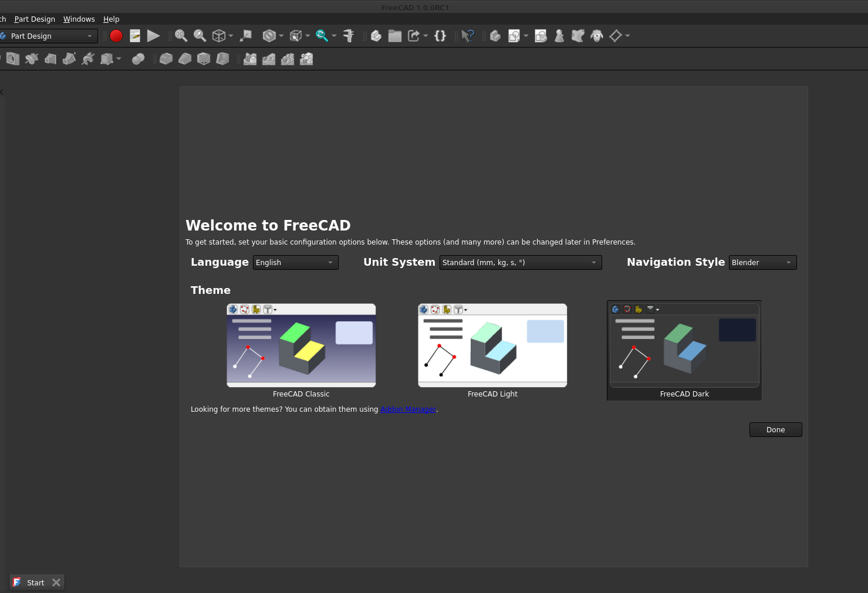Click the 'Welcome to FreeCAD' heading
The image size is (868, 593).
pyautogui.click(x=268, y=225)
